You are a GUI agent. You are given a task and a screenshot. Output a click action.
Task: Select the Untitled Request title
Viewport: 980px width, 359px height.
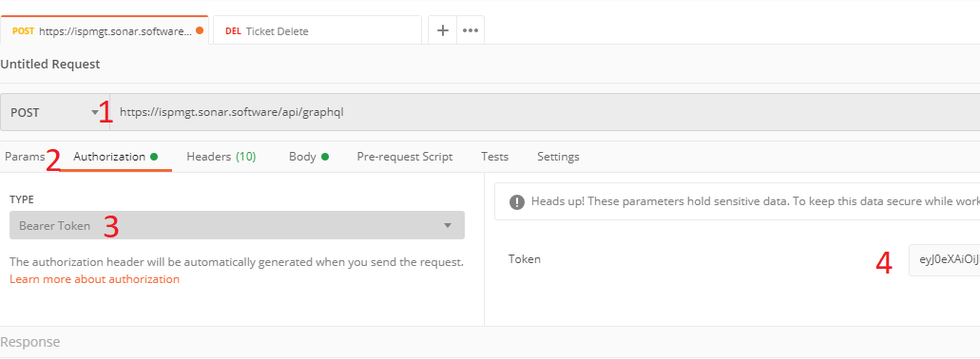coord(50,64)
